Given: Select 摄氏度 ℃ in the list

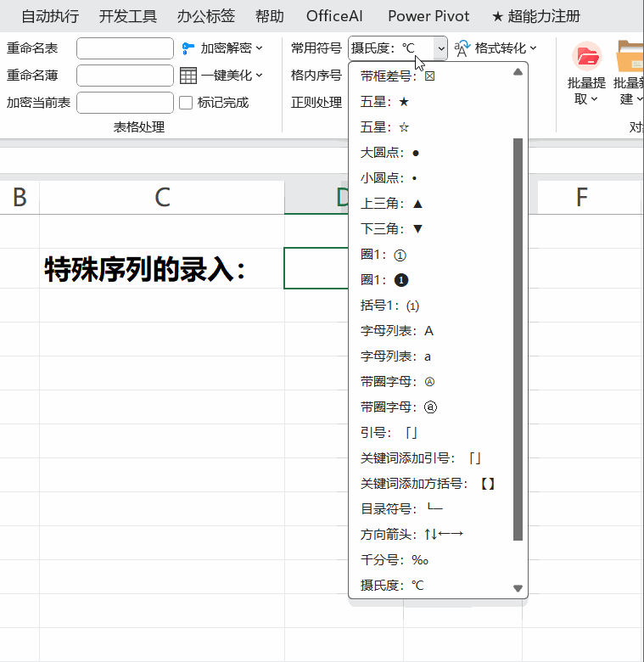Looking at the screenshot, I should (430, 586).
